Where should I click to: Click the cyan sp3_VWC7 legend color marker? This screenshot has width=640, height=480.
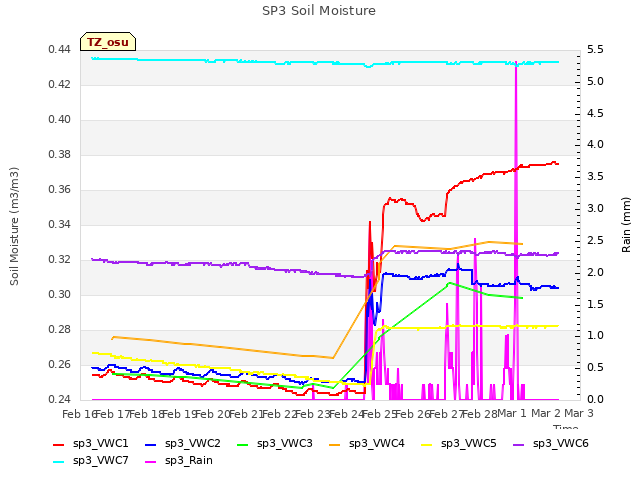(59, 462)
